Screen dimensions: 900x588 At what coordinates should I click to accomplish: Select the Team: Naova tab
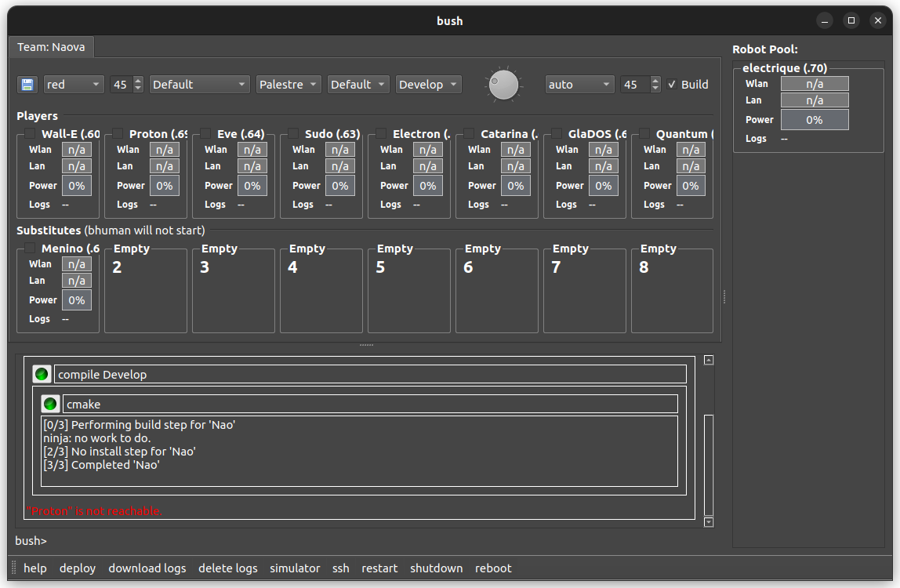(x=52, y=47)
